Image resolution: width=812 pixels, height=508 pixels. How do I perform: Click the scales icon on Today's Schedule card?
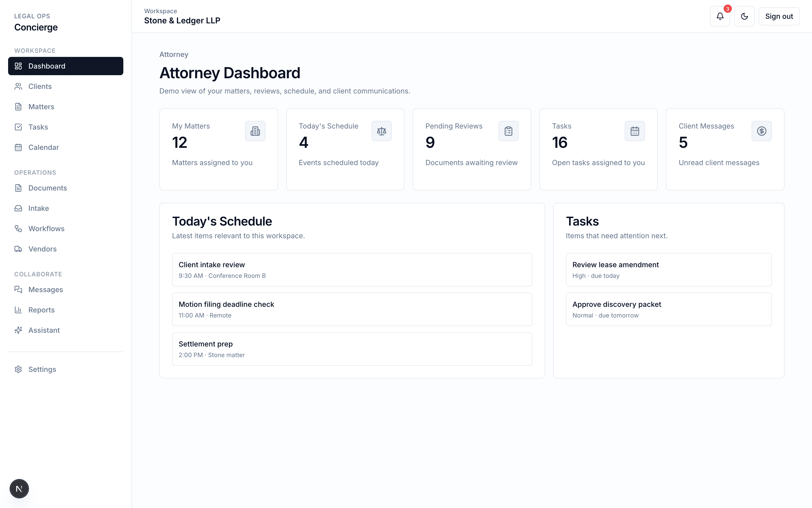click(x=381, y=131)
